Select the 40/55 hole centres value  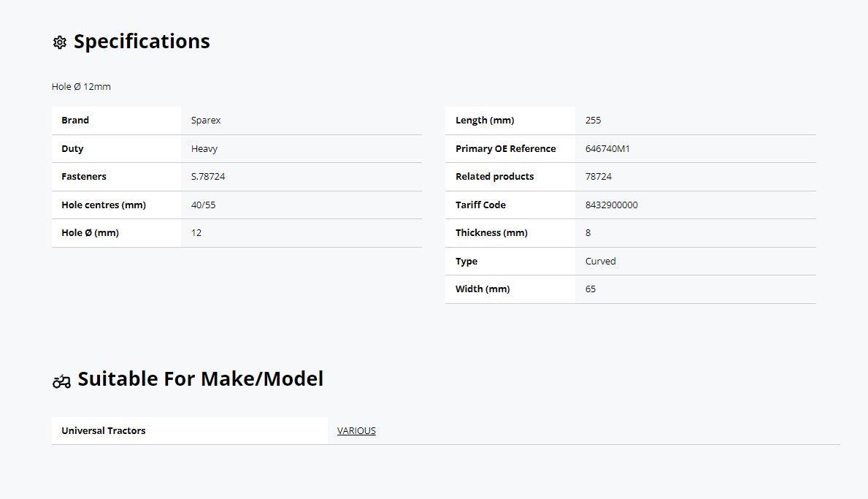click(x=203, y=205)
